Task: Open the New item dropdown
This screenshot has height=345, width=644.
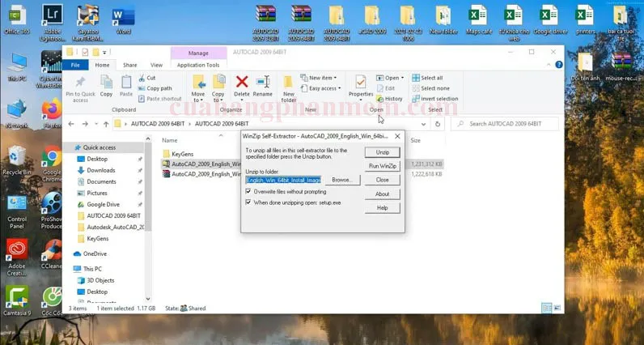Action: click(320, 78)
